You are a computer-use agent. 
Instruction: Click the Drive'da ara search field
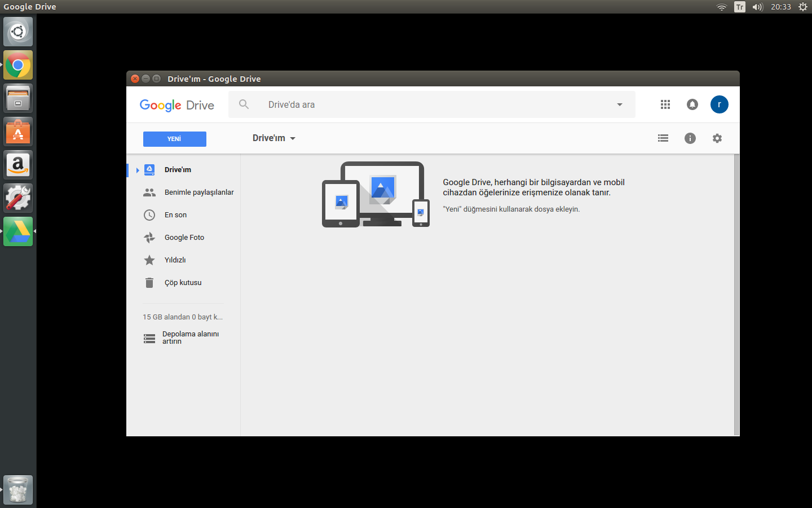click(432, 104)
